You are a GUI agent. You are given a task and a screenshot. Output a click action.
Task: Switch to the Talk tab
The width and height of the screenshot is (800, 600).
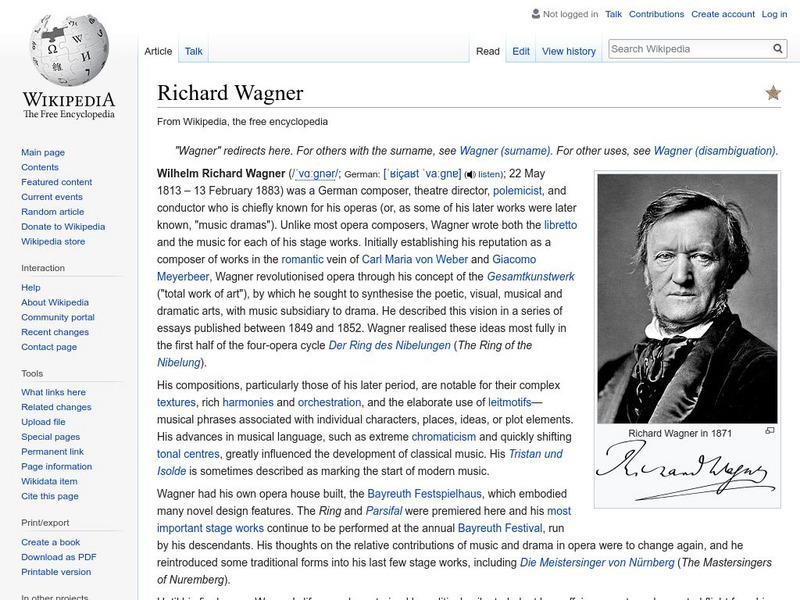coord(193,51)
